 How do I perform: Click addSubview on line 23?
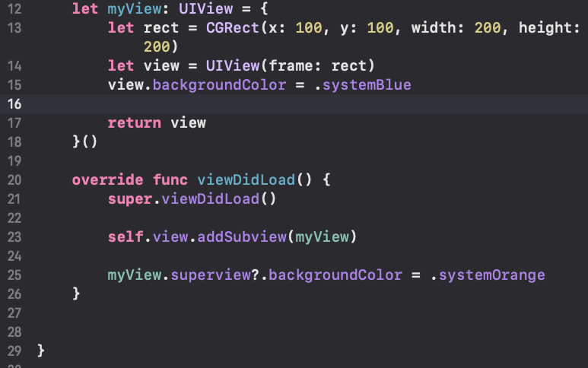(x=242, y=236)
